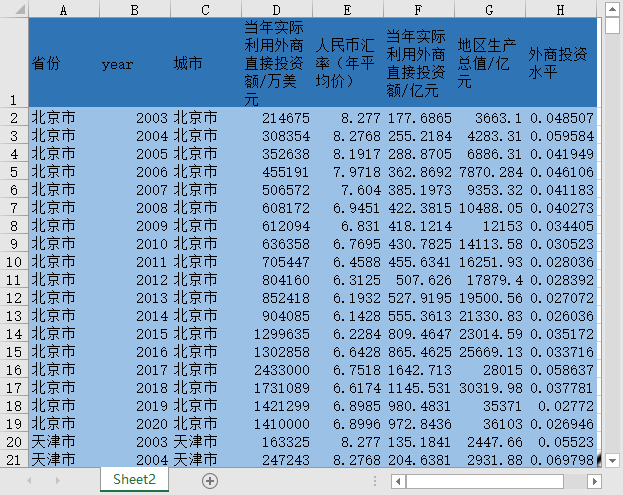Click horizontal scrollbar right arrow
The width and height of the screenshot is (623, 495).
(x=594, y=481)
